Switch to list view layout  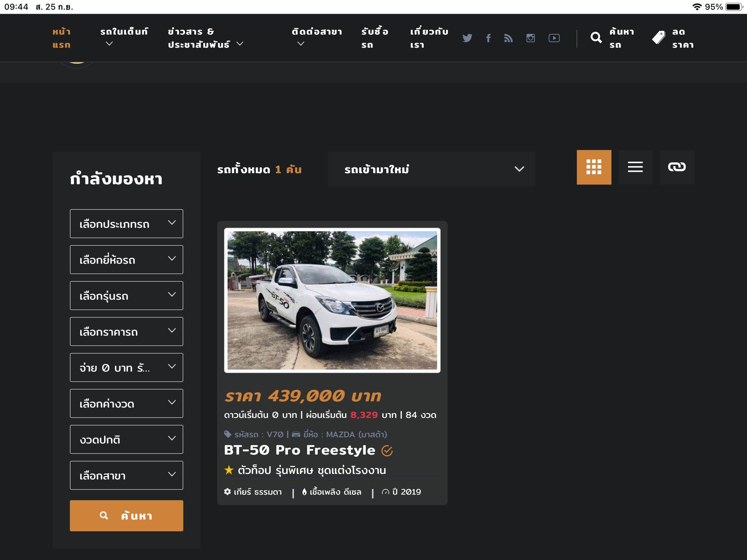click(x=635, y=167)
